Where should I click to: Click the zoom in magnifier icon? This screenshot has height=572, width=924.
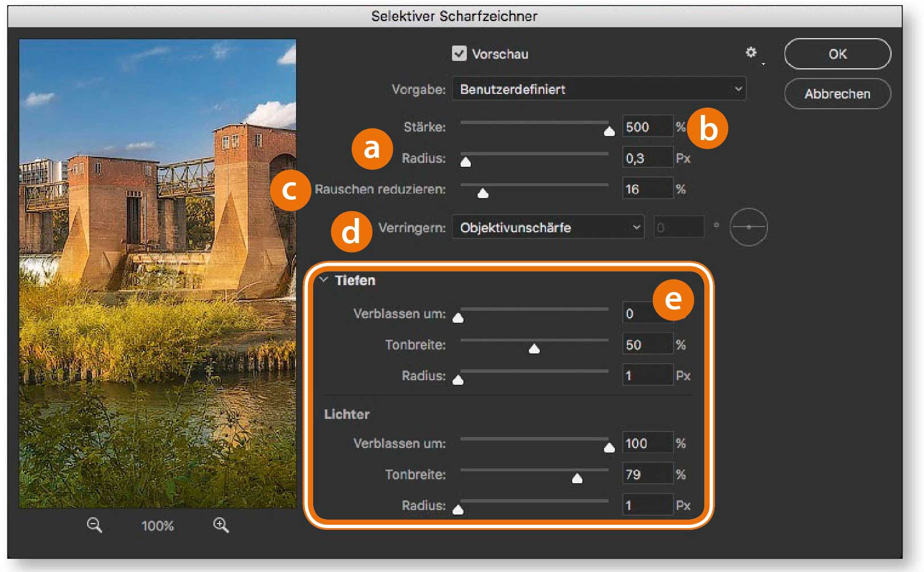pos(221,525)
